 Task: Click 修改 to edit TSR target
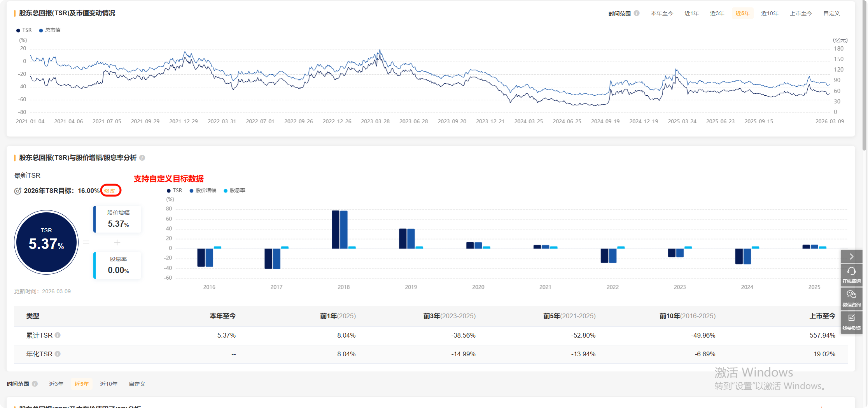click(x=110, y=191)
